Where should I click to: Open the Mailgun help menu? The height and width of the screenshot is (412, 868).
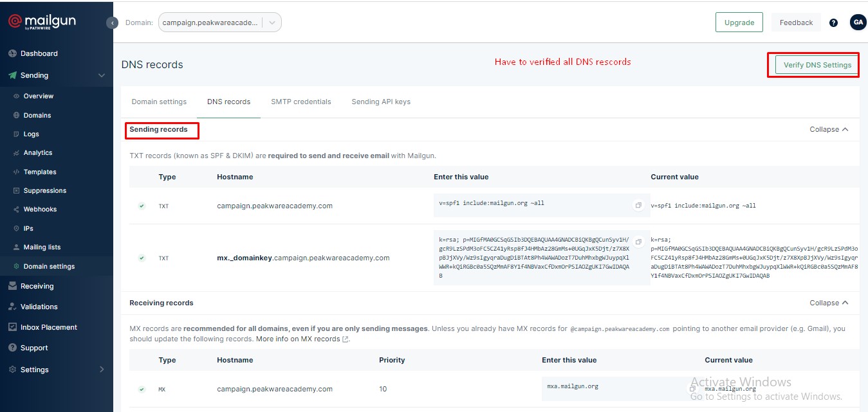833,22
